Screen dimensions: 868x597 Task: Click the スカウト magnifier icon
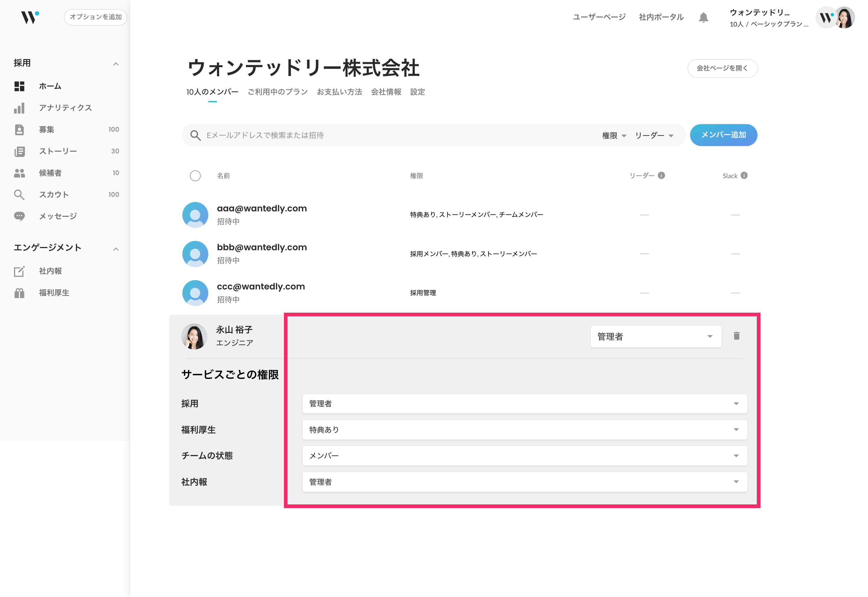click(19, 195)
